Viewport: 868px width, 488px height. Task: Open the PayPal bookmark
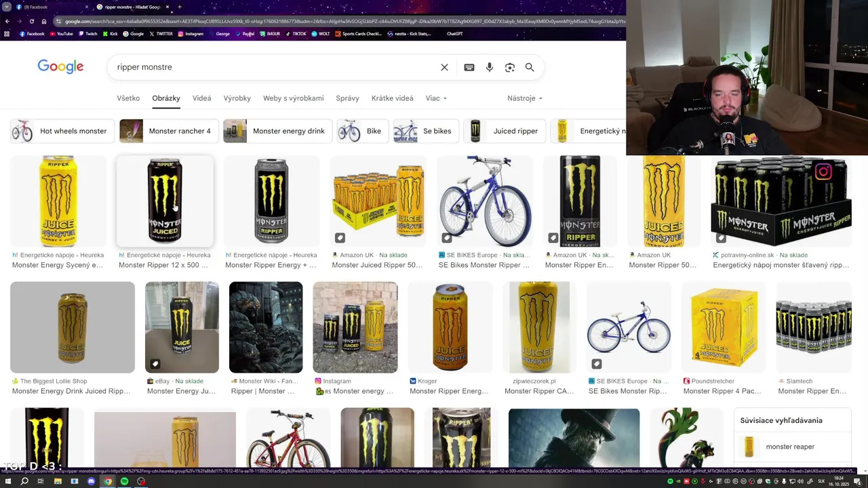pos(245,34)
